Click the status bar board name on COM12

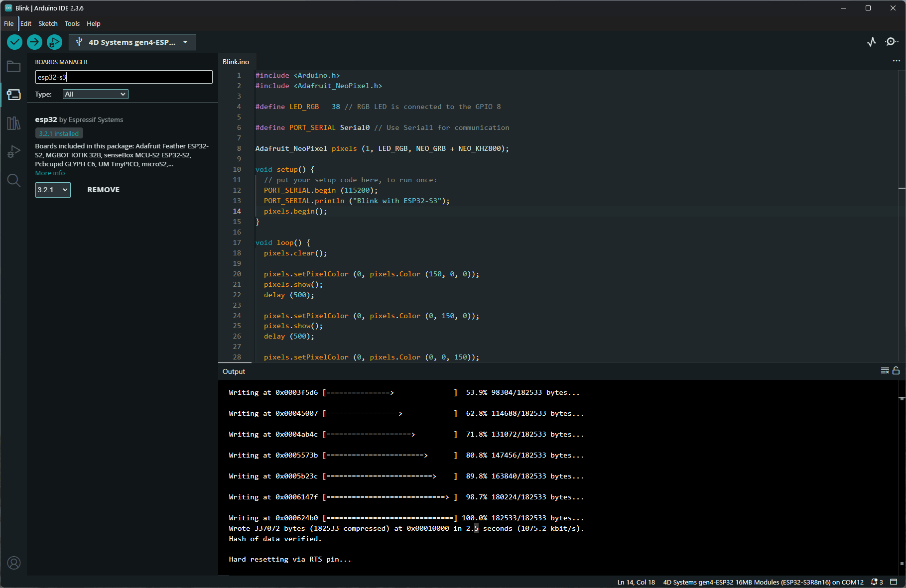[x=763, y=582]
